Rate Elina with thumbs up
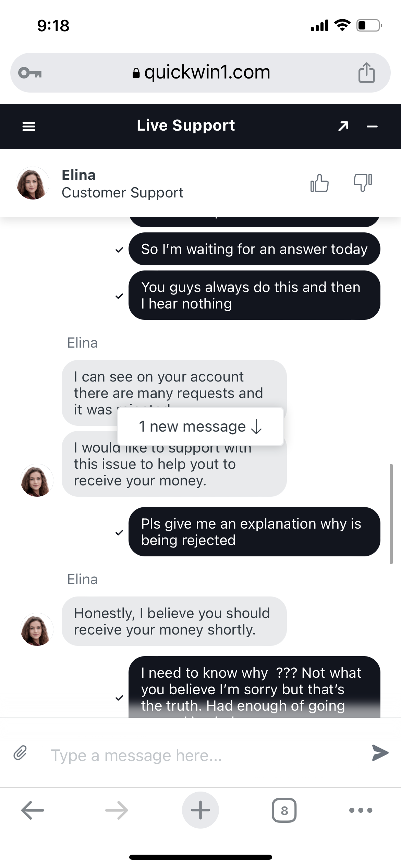The height and width of the screenshot is (868, 401). click(x=319, y=183)
